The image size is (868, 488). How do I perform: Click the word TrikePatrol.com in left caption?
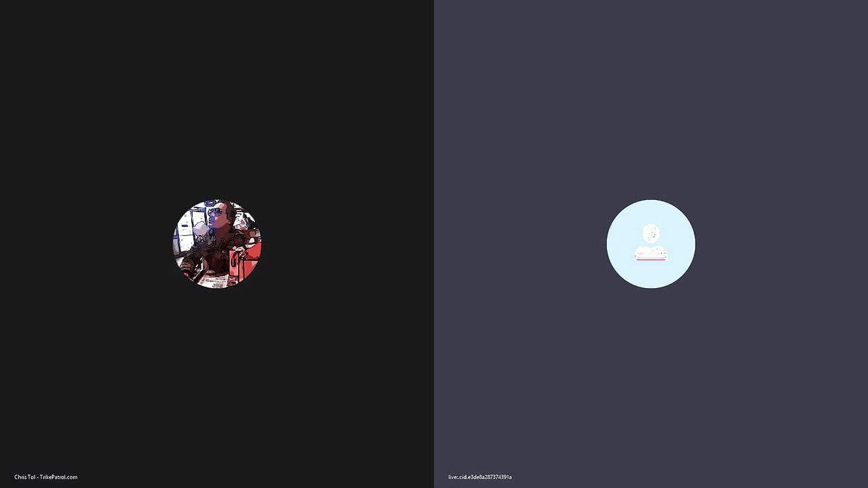(x=59, y=477)
